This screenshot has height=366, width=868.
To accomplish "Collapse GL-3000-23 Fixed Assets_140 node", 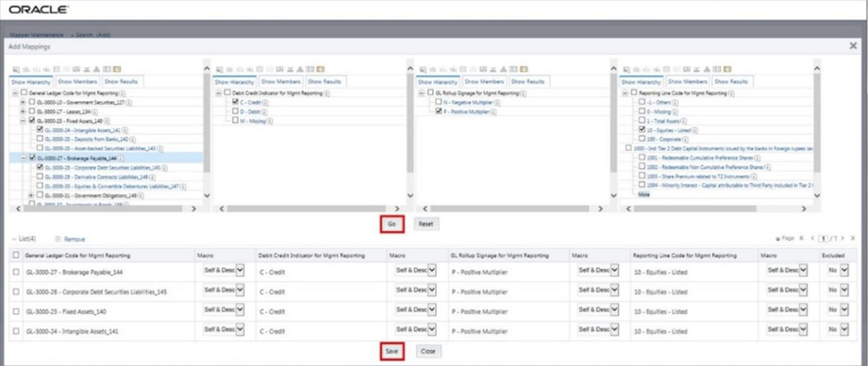I will click(x=23, y=120).
